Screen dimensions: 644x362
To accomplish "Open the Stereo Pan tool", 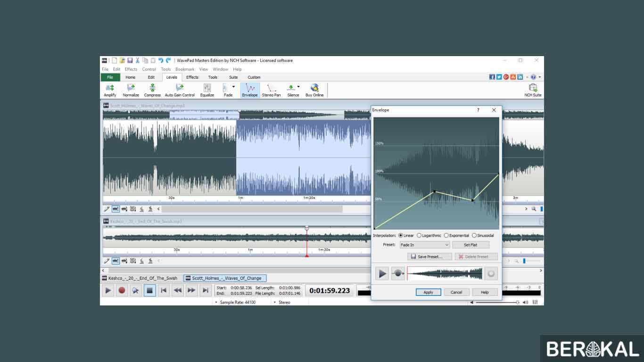I will pos(271,90).
